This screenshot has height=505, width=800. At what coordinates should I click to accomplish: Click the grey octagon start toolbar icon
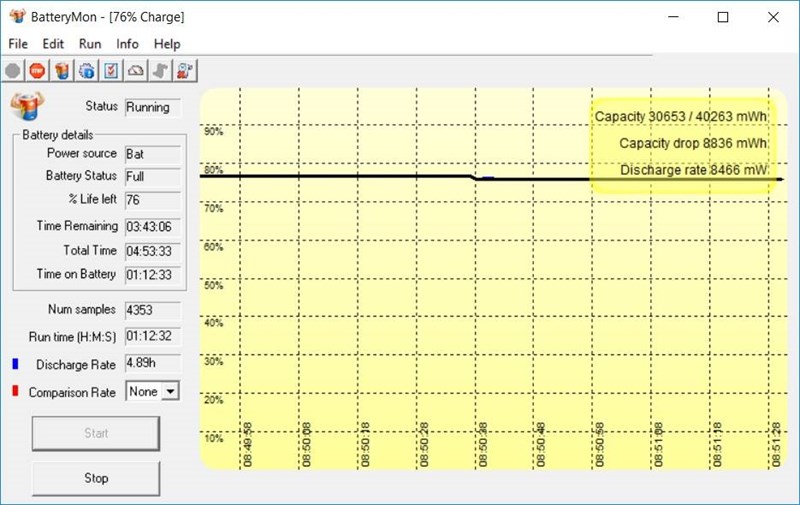click(13, 70)
